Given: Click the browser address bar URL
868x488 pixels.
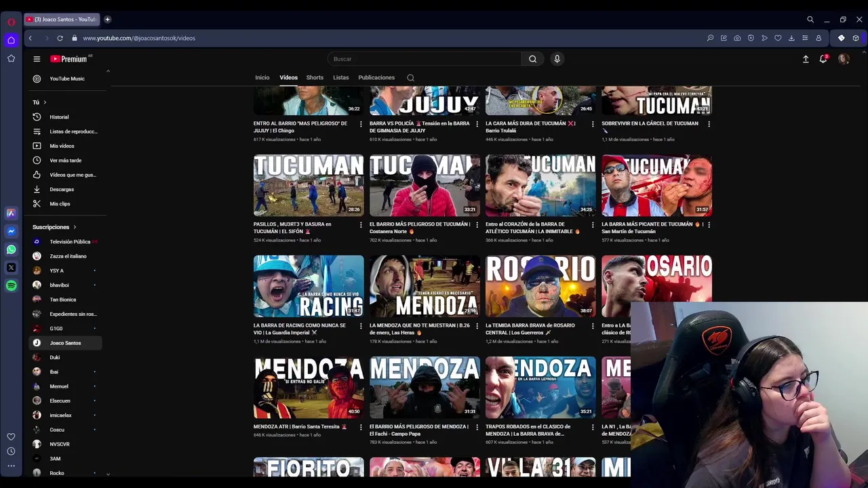Looking at the screenshot, I should click(x=139, y=38).
